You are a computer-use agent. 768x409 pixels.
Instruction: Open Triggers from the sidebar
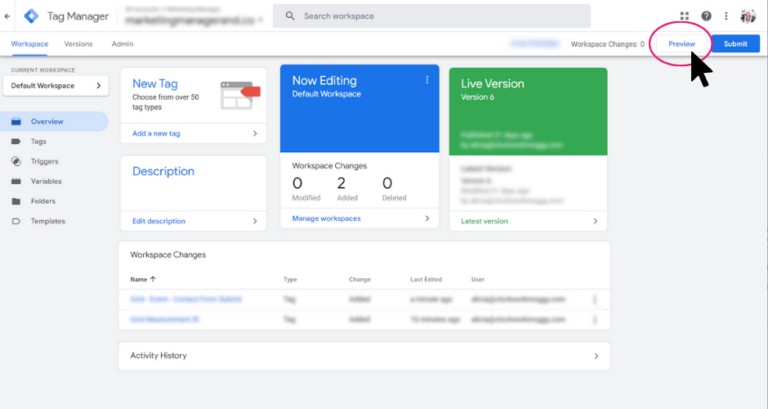[44, 161]
